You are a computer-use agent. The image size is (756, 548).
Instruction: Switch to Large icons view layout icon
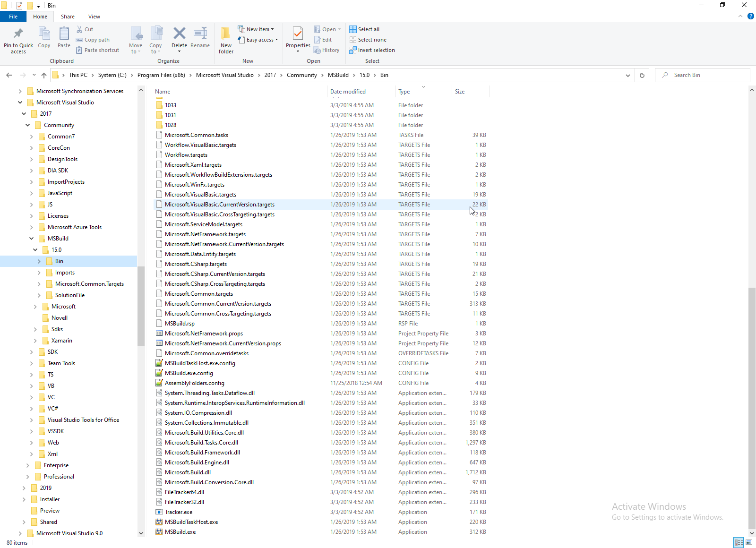click(749, 542)
